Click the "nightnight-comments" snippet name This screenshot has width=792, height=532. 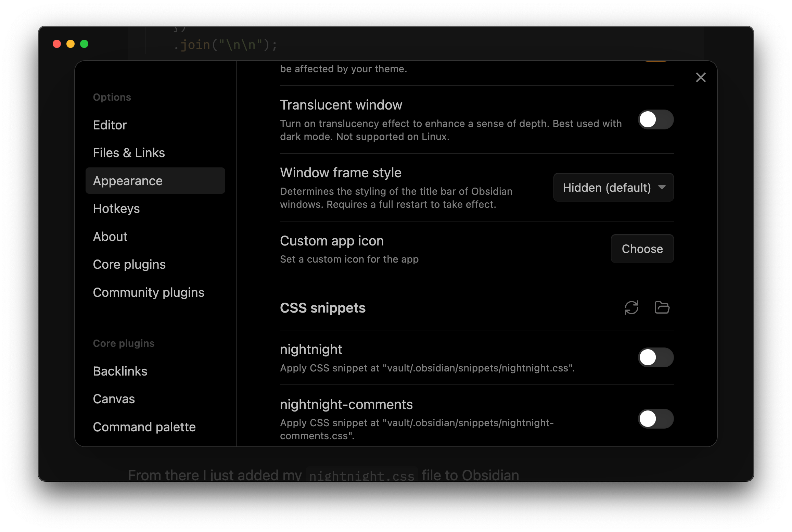pos(346,404)
